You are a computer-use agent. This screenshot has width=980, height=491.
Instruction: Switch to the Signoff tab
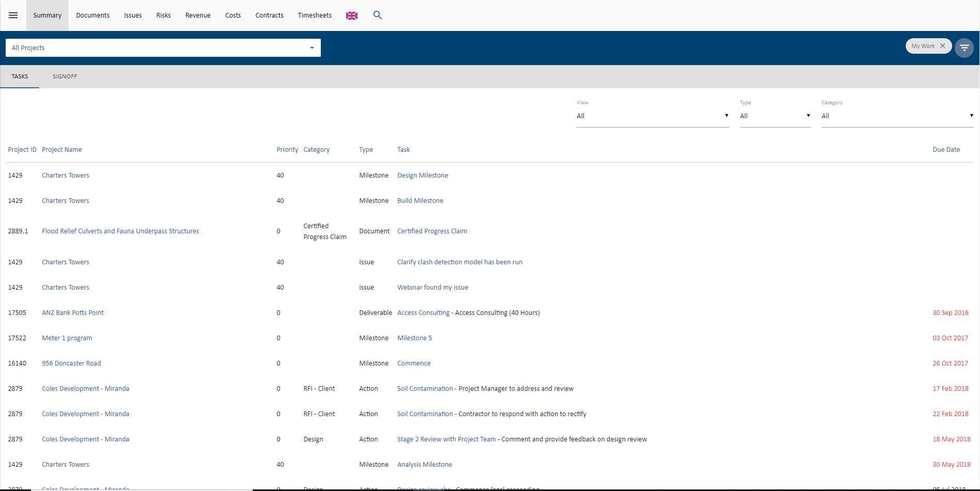[64, 76]
